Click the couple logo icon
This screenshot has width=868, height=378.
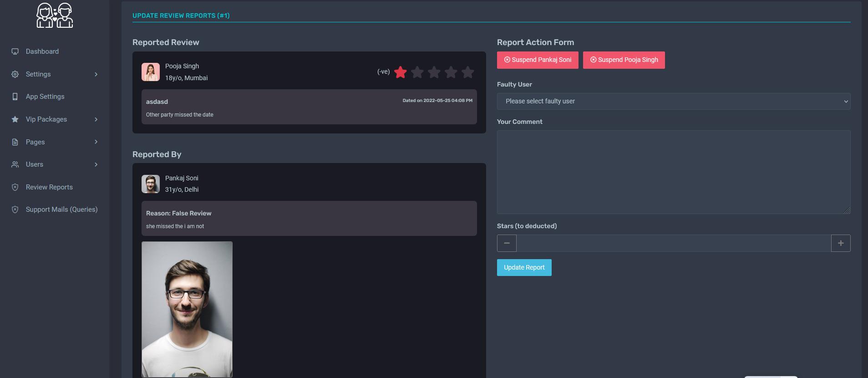(x=55, y=15)
